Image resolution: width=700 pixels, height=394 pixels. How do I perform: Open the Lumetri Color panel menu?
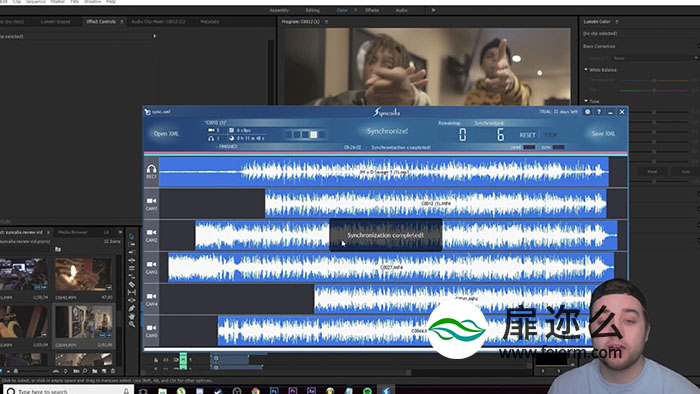tap(617, 21)
